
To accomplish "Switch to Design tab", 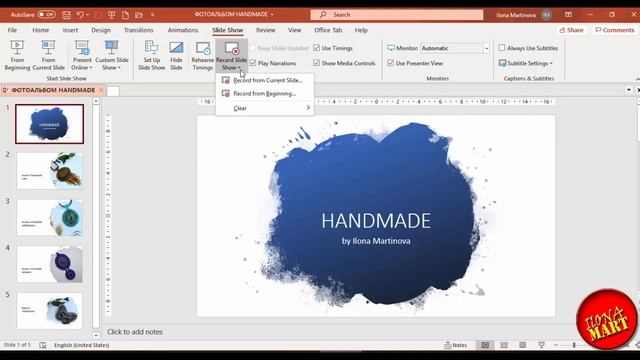I will pos(101,30).
